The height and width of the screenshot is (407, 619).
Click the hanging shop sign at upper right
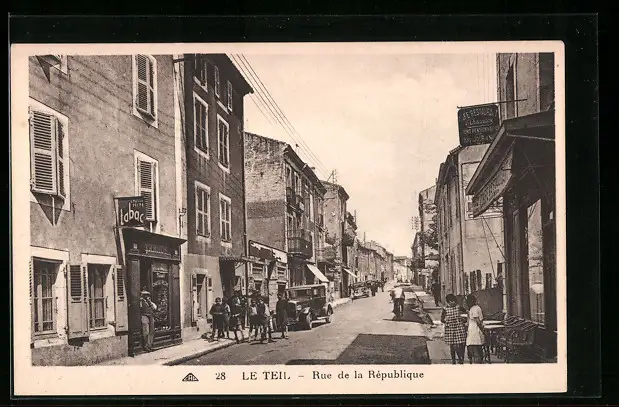pos(478,125)
